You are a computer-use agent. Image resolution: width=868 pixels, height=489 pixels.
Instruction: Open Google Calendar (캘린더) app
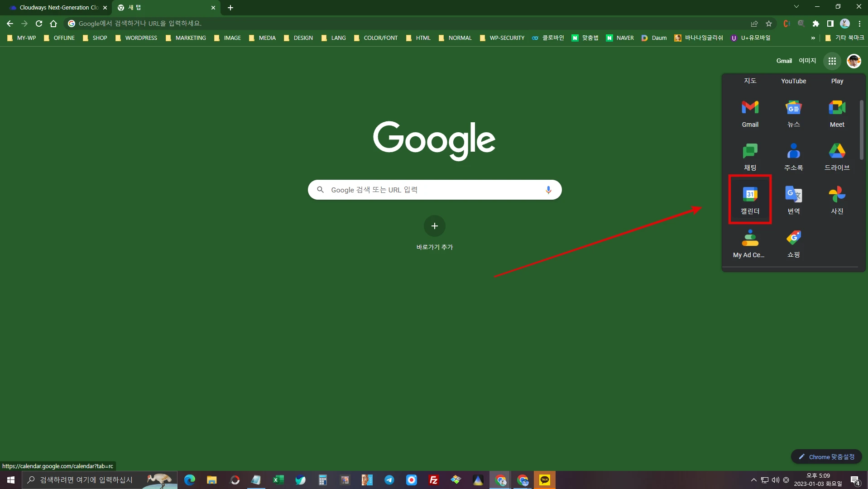(750, 200)
